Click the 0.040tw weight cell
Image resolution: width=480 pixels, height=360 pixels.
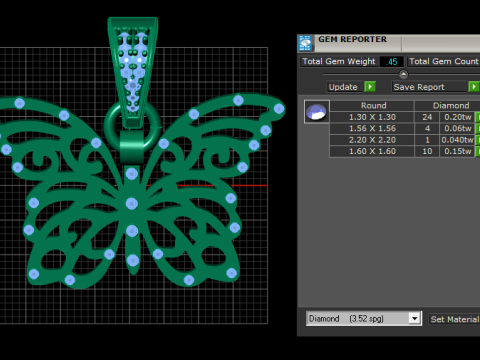pos(458,140)
